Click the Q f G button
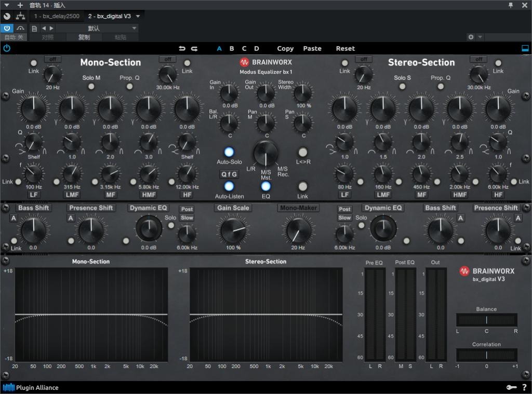The height and width of the screenshot is (394, 532). click(229, 174)
